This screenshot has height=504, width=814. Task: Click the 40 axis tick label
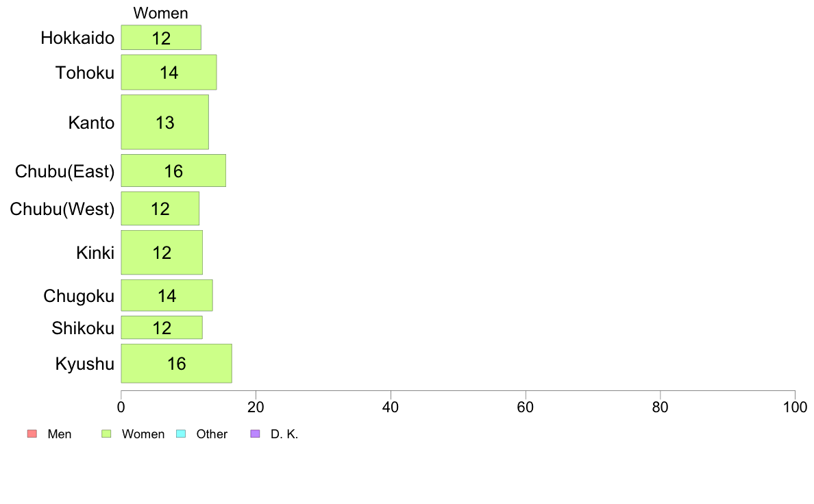click(391, 407)
